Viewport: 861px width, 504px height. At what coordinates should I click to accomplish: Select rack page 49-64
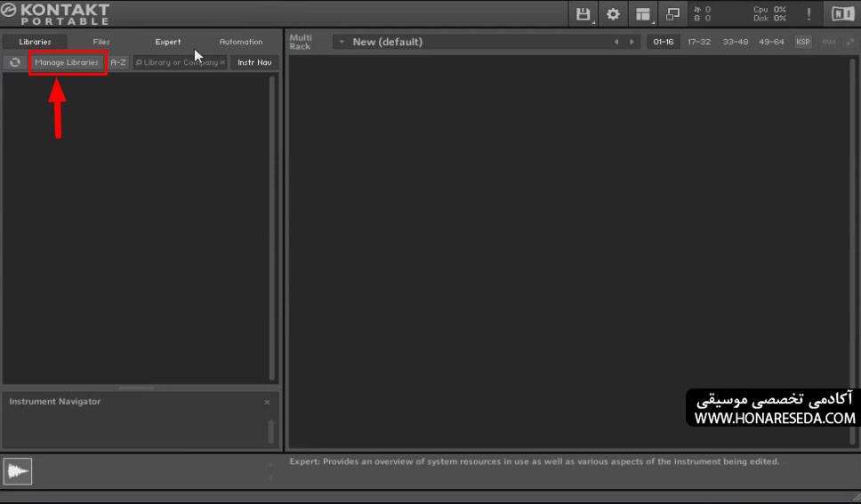(x=771, y=42)
